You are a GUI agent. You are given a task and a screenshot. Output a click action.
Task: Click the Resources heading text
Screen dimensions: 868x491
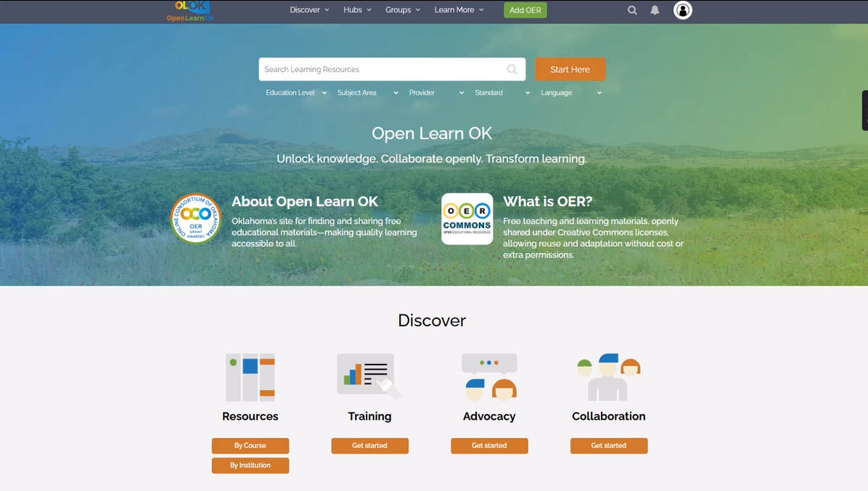coord(250,416)
